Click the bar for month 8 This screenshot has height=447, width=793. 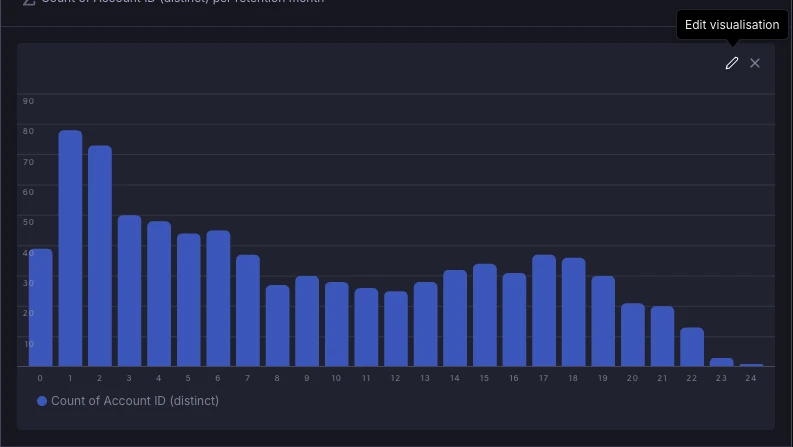click(277, 326)
